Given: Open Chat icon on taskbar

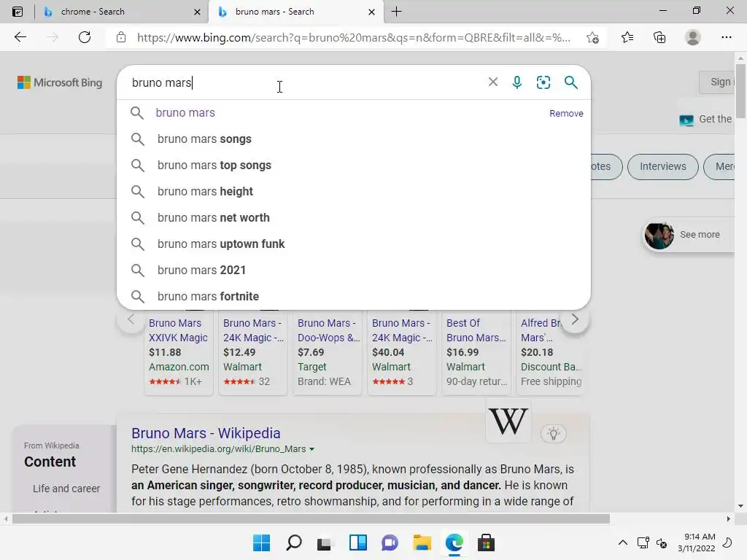Looking at the screenshot, I should click(x=390, y=542).
